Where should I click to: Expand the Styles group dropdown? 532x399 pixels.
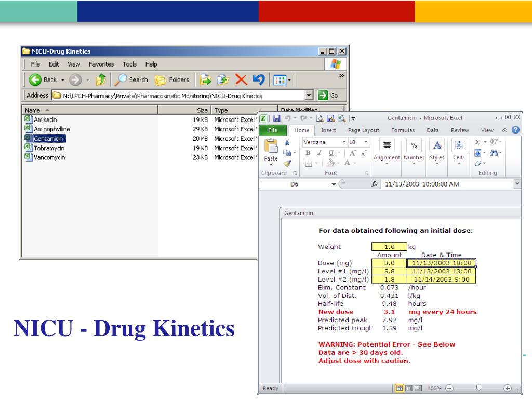437,164
